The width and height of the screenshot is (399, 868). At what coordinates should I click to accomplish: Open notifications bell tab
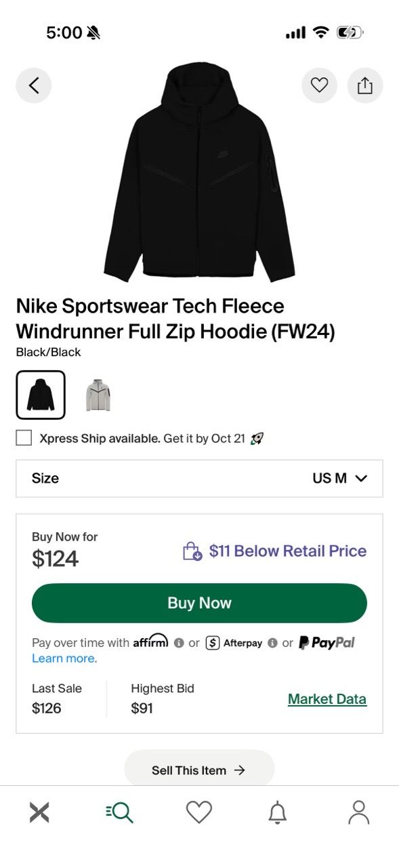tap(278, 812)
